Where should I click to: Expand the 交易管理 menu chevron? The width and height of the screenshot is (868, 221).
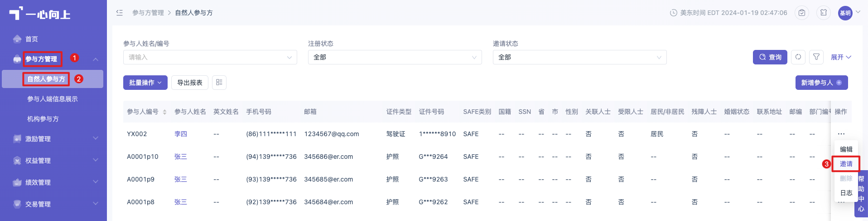[96, 204]
